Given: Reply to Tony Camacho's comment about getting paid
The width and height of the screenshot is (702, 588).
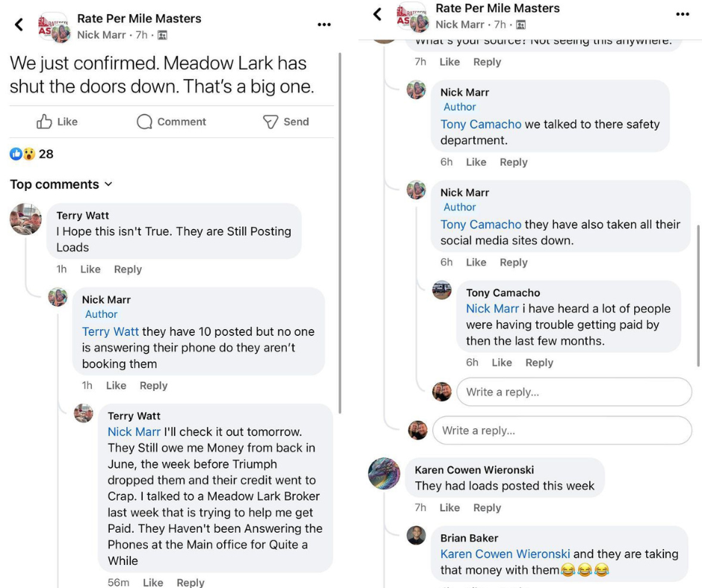Looking at the screenshot, I should tap(539, 363).
